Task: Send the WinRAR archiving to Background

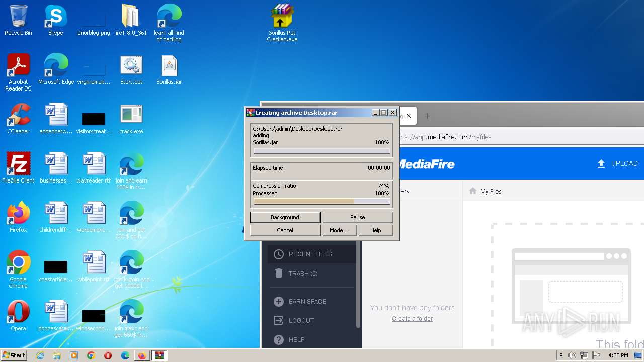Action: pos(285,217)
